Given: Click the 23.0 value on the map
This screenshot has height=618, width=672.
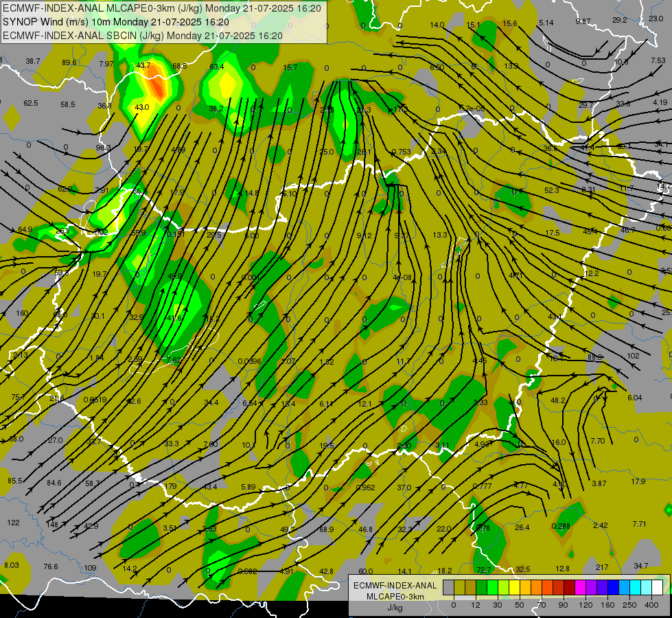Looking at the screenshot, I should coord(656,19).
